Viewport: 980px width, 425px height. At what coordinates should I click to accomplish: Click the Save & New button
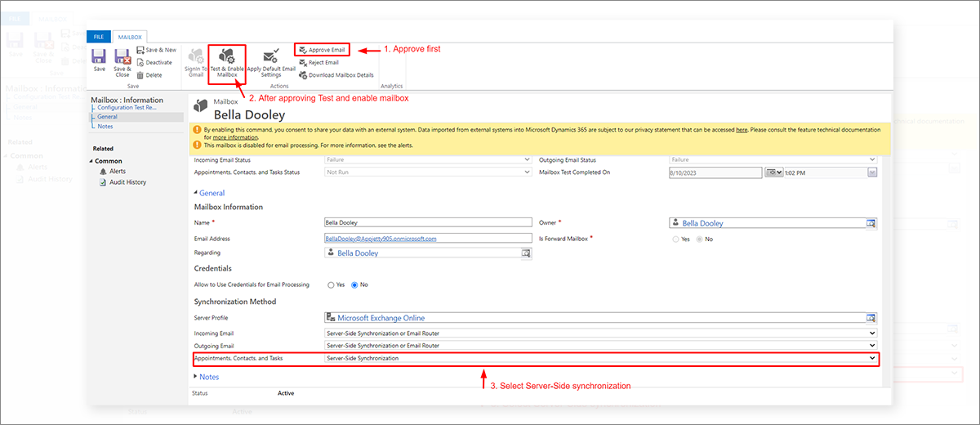156,50
